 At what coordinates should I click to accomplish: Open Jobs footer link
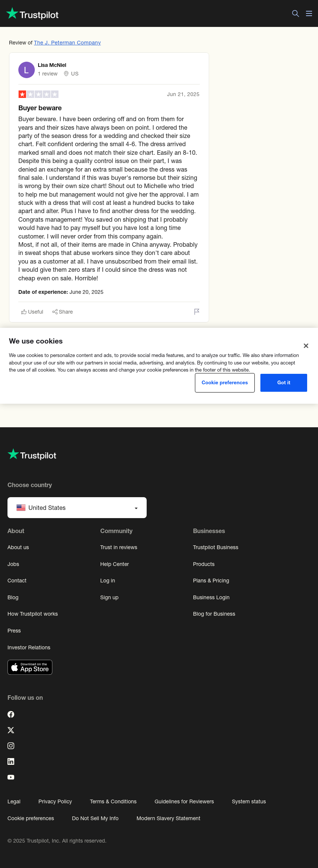tap(13, 564)
